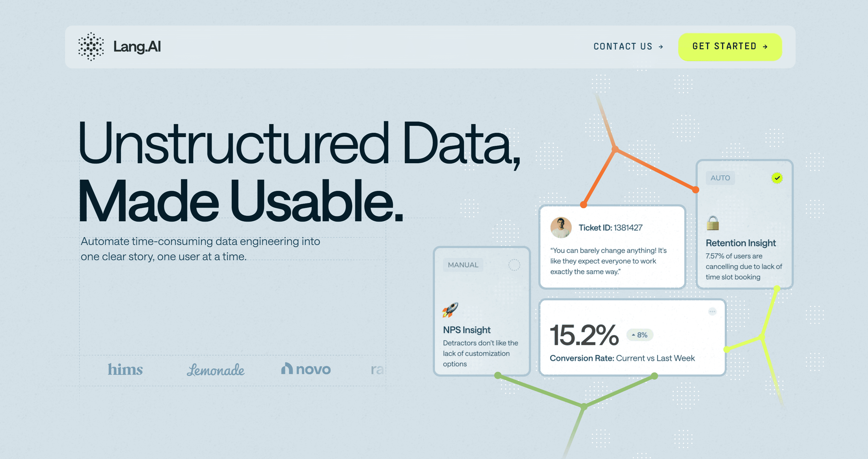Click the Lemonade brand logo

click(x=216, y=370)
